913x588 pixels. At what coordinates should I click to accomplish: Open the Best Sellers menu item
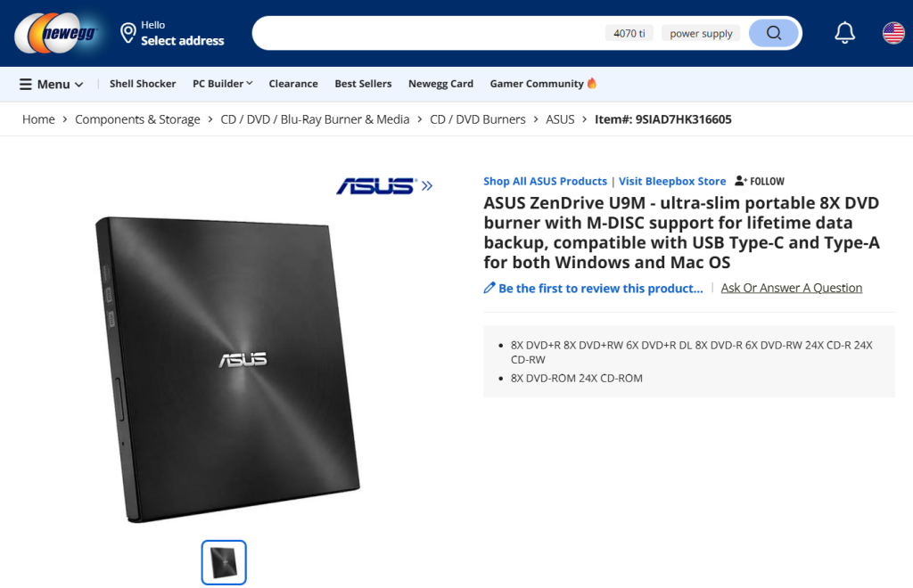[x=363, y=84]
